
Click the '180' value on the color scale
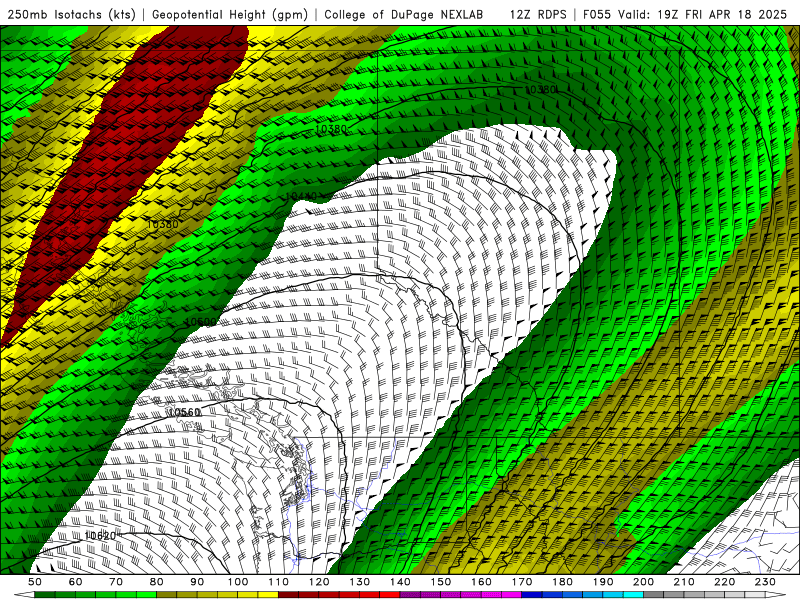click(x=562, y=582)
